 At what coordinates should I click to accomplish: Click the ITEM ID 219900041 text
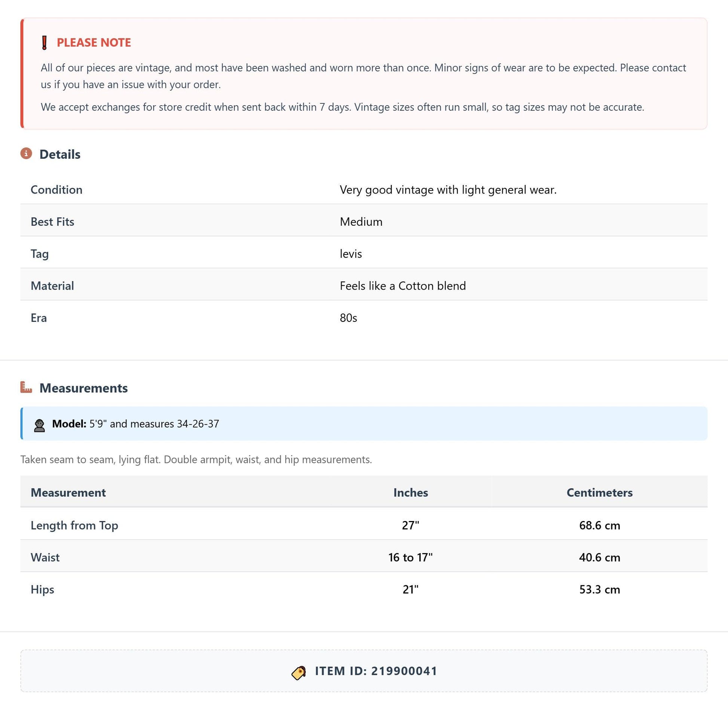376,671
